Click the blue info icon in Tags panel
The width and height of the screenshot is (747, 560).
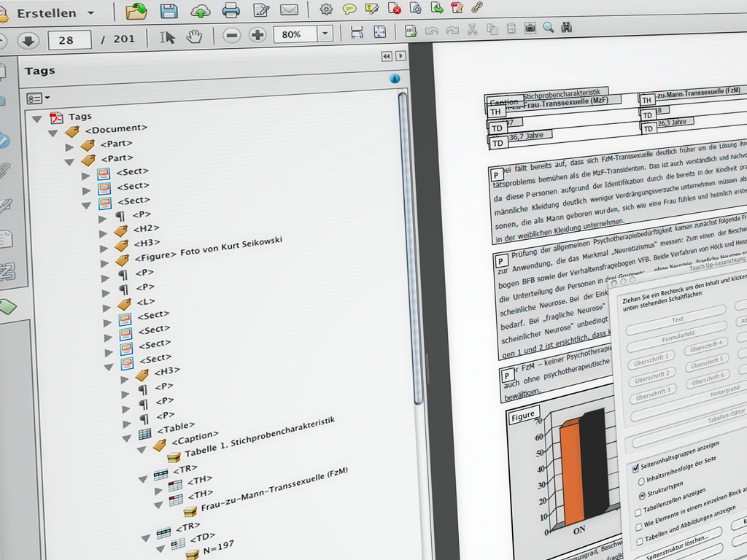[395, 79]
